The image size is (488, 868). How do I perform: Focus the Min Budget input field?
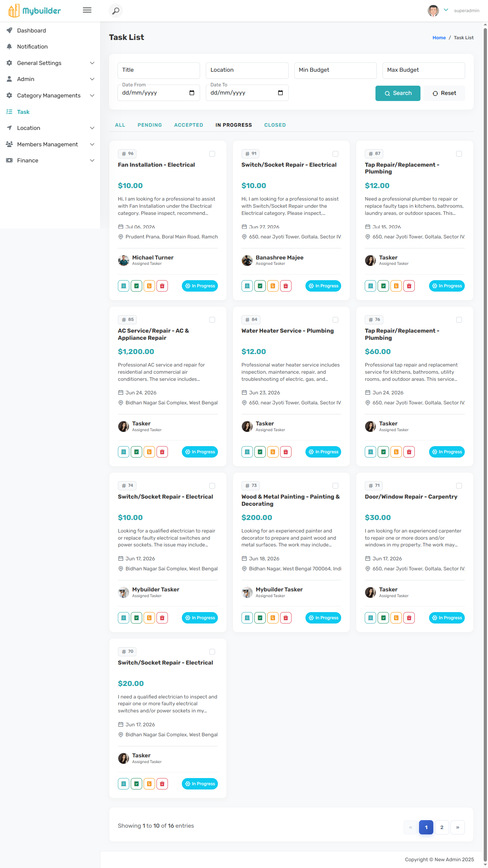[335, 71]
